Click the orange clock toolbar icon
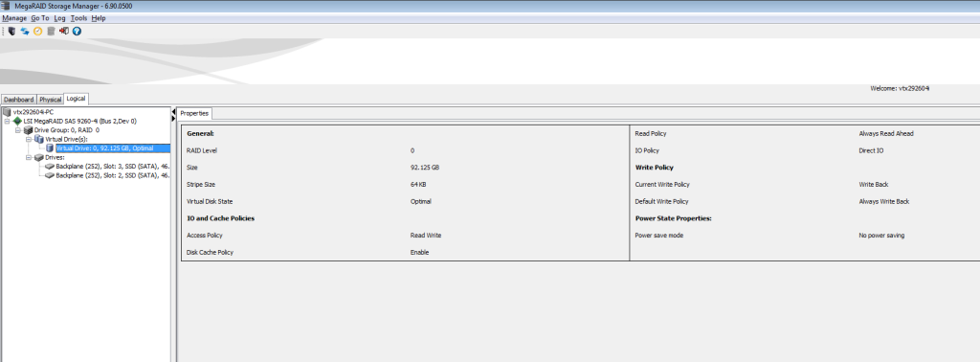Screen dimensions: 980x362 click(x=38, y=31)
